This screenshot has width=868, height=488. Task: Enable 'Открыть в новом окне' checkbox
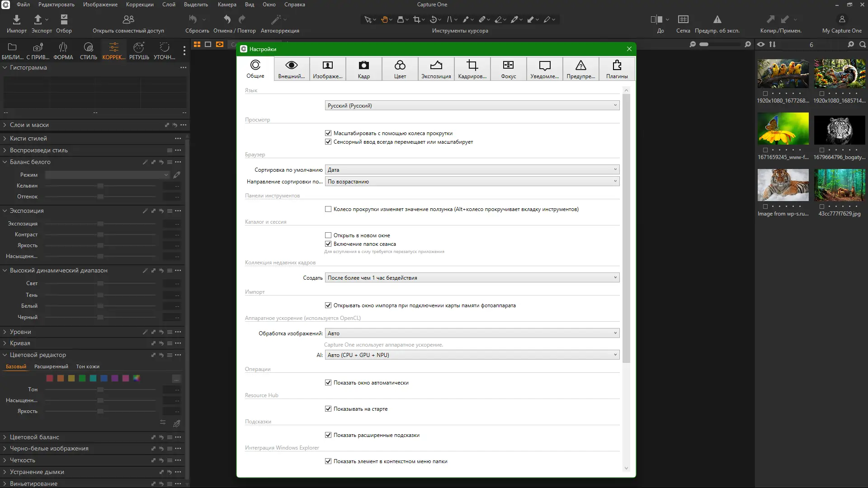coord(328,235)
